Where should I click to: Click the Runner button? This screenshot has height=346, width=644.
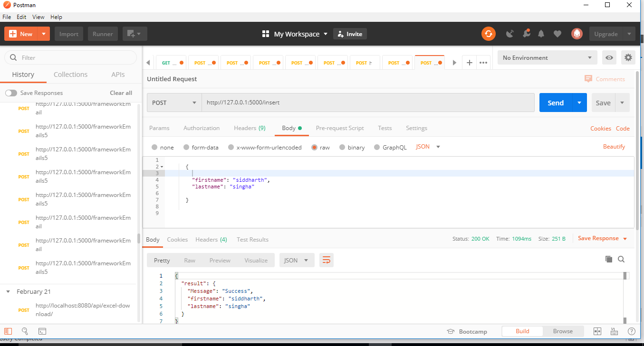coord(103,34)
